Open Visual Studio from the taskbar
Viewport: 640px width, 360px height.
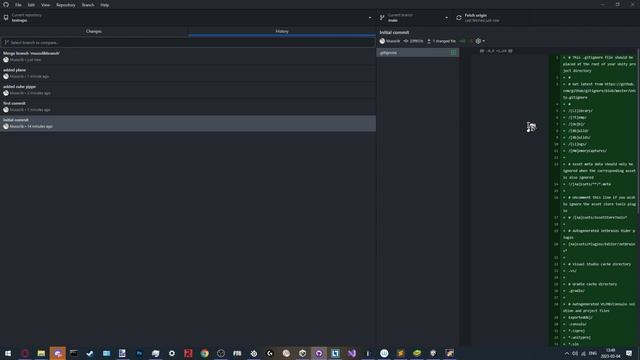pos(351,353)
